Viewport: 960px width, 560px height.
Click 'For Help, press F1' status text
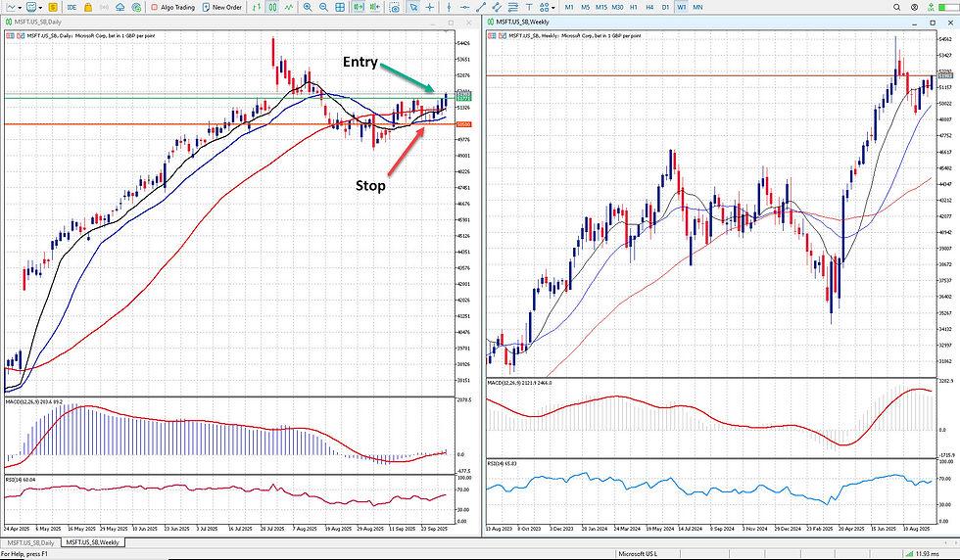(24, 554)
